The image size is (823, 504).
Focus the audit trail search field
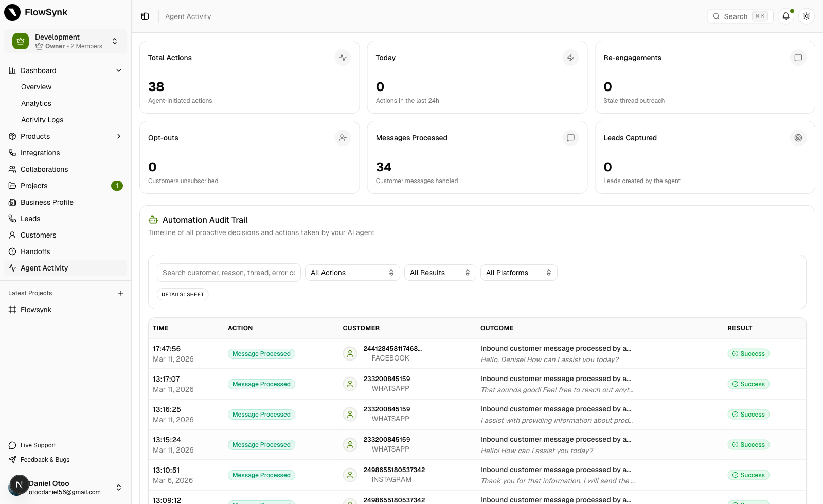pos(228,273)
